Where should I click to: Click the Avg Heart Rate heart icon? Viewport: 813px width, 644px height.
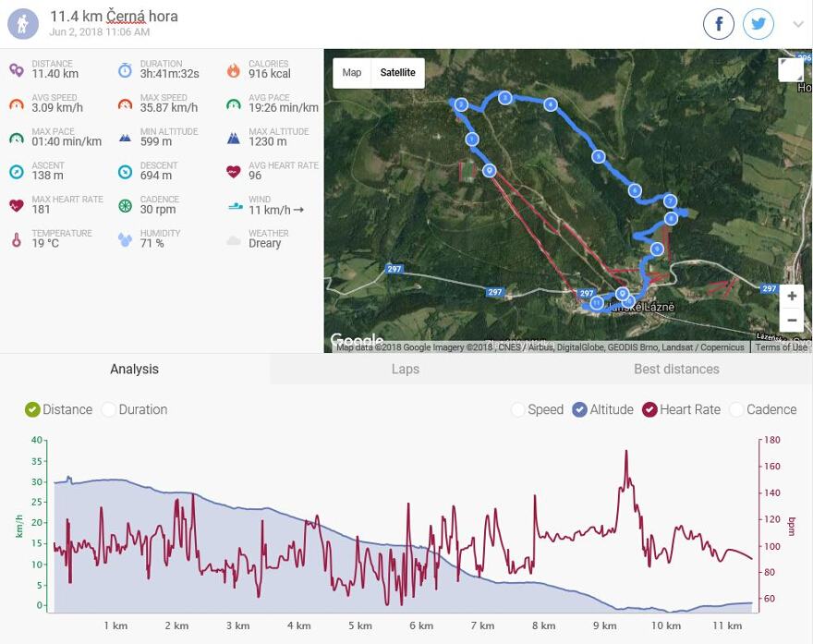pos(234,172)
